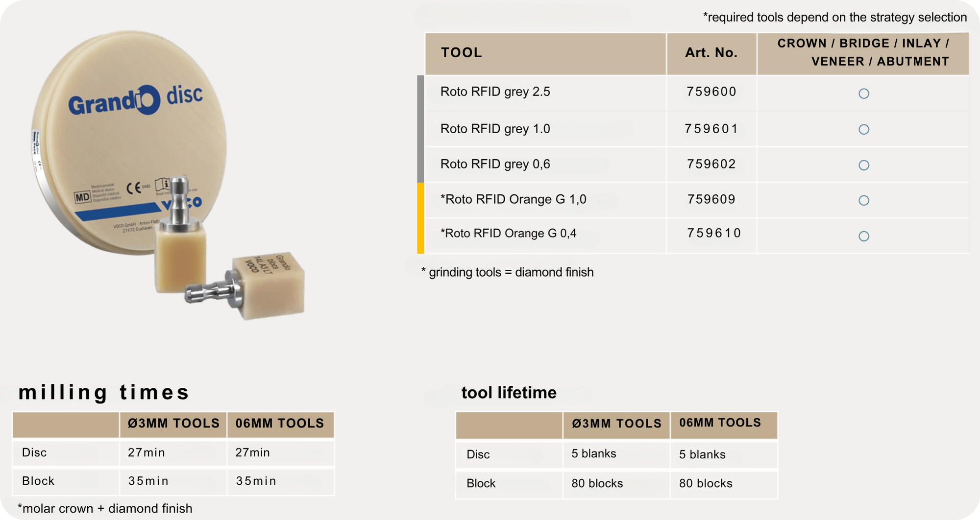Screen dimensions: 980x520
Task: Click Block 35min value under 06MM tools
Action: [x=256, y=481]
